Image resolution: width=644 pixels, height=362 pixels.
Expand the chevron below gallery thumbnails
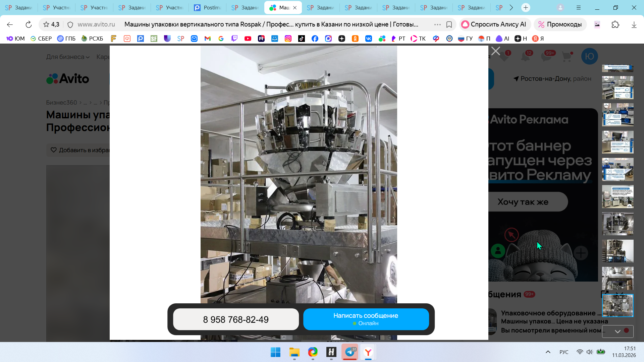[x=618, y=331]
